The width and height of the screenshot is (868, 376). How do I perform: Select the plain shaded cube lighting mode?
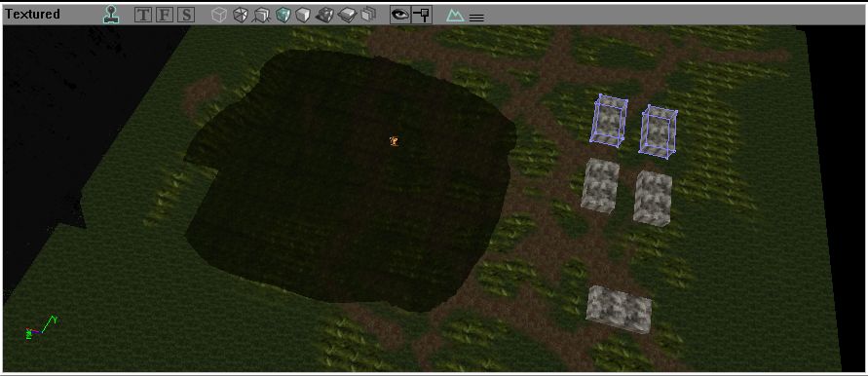click(x=302, y=15)
